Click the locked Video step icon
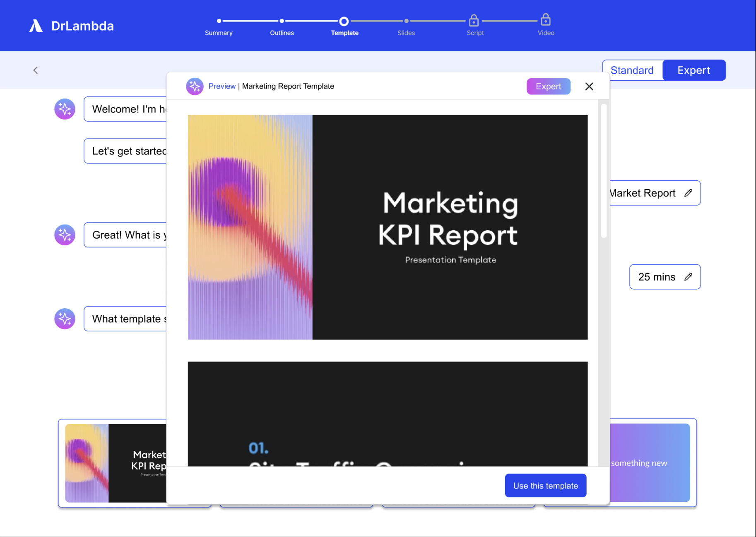Viewport: 756px width, 537px height. [x=546, y=19]
